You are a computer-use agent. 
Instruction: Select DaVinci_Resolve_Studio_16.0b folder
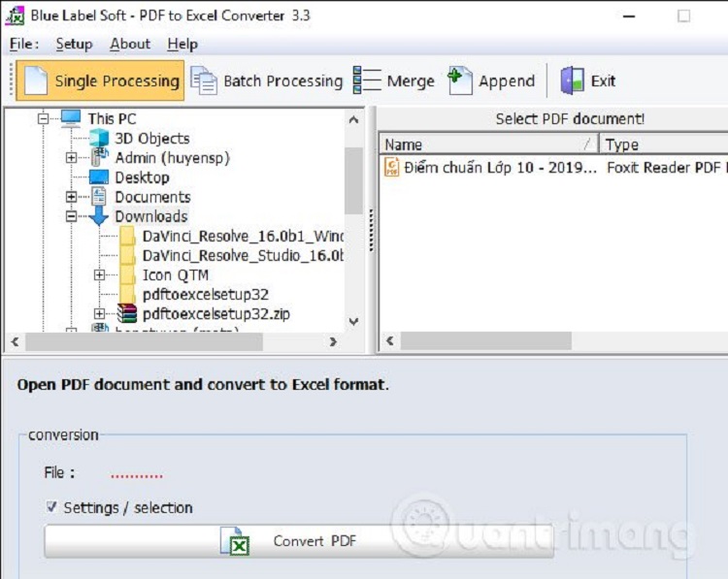[x=243, y=255]
